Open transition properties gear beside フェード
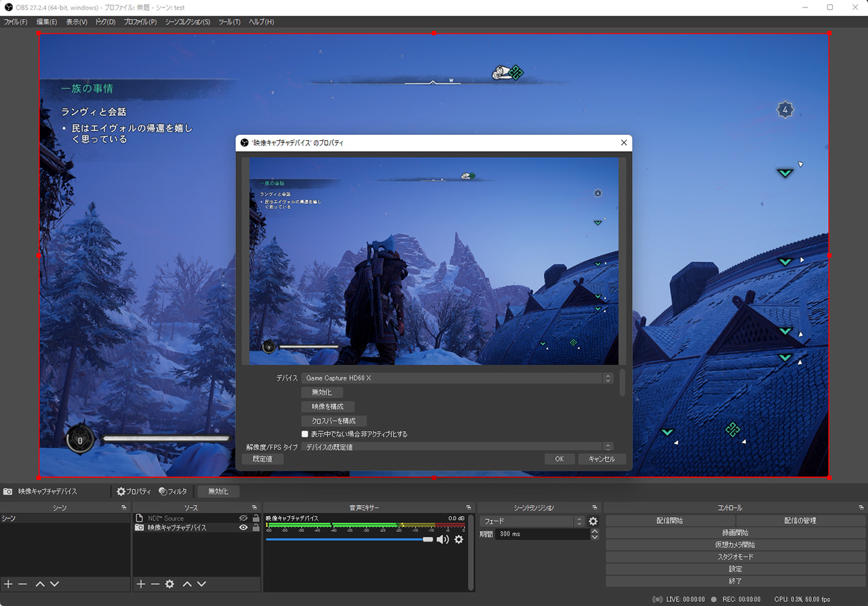 593,521
